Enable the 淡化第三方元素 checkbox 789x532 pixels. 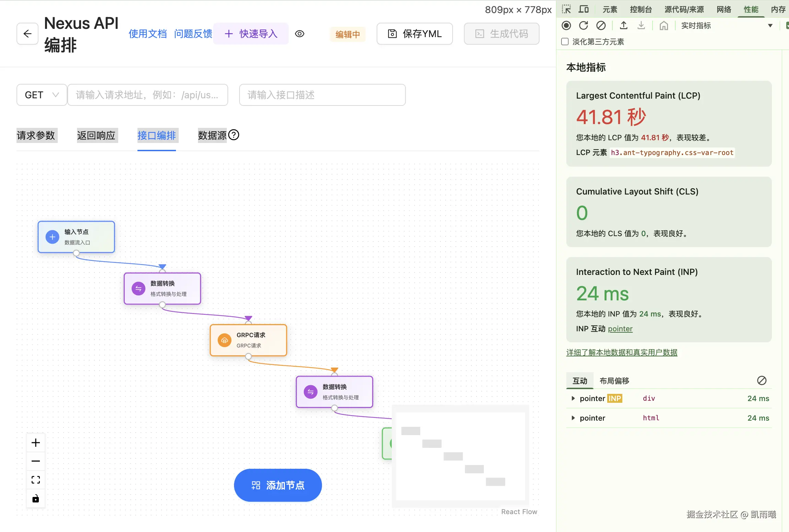565,42
